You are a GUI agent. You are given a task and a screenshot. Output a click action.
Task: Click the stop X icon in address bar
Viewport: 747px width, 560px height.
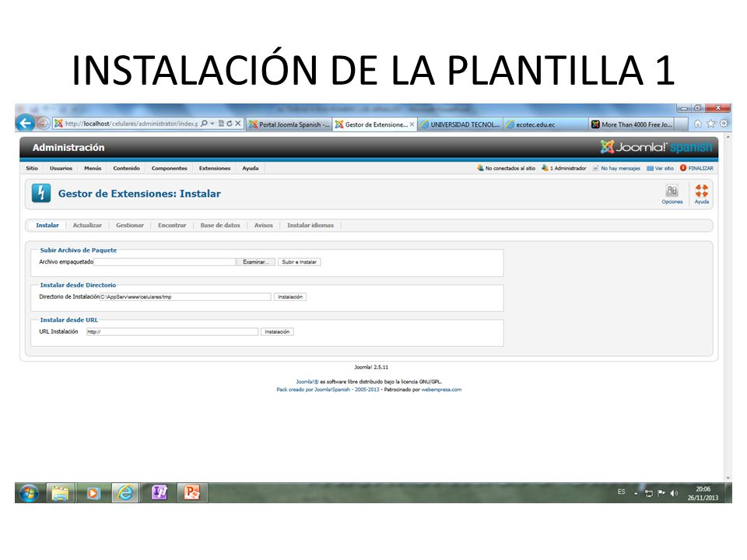coord(238,124)
